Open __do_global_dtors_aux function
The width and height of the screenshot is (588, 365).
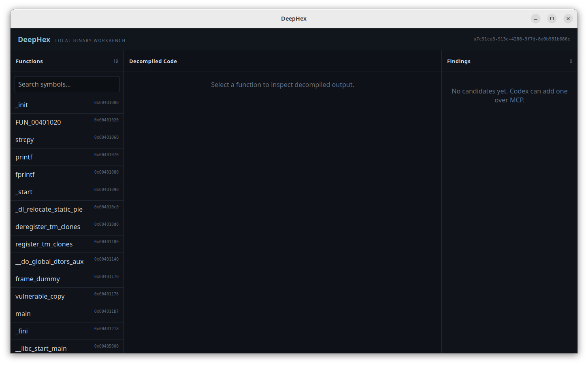click(67, 261)
